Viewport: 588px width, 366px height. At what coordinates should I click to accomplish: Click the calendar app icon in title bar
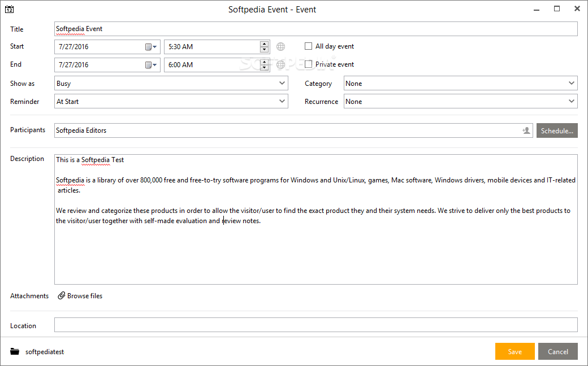10,10
